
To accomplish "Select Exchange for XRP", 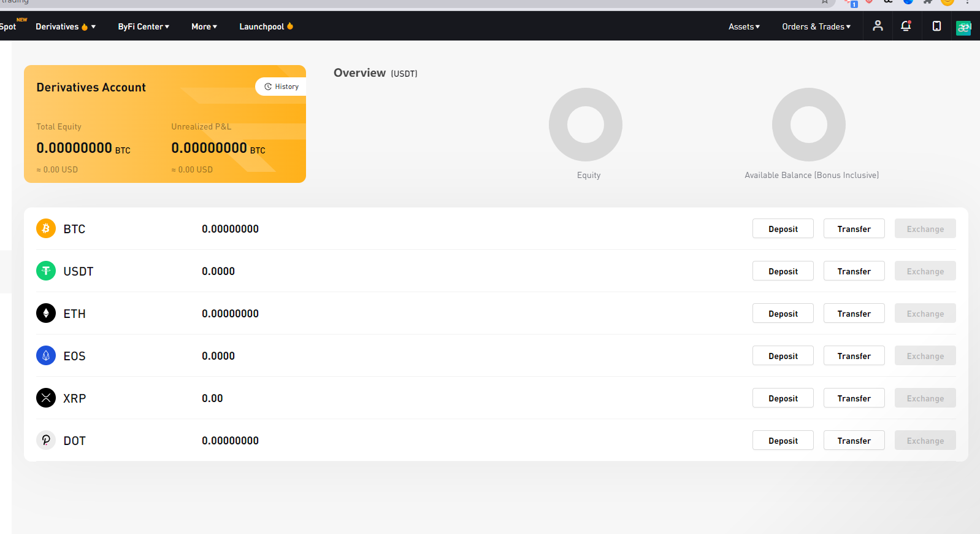I will 925,398.
